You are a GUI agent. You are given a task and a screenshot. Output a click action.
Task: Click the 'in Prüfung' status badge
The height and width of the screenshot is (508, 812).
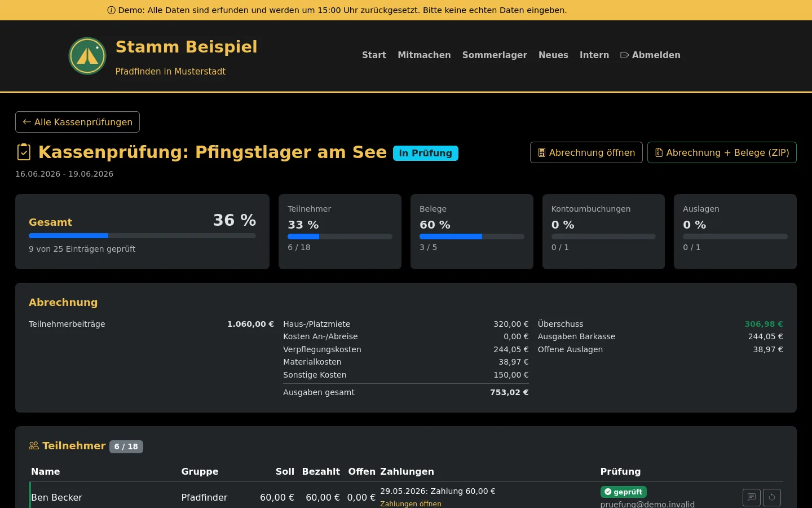pos(426,153)
